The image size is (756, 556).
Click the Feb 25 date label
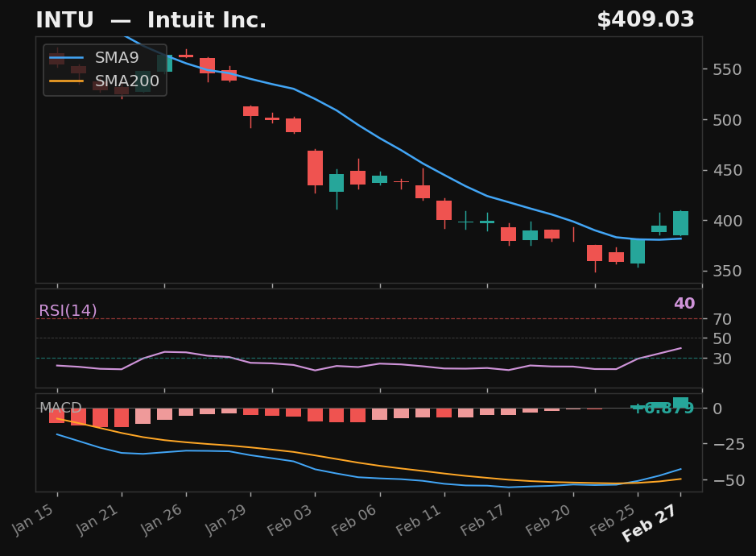[613, 519]
